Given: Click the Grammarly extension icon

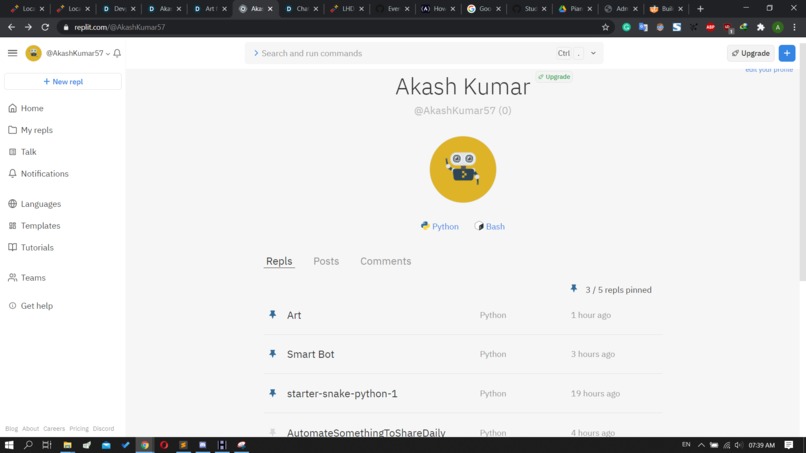Looking at the screenshot, I should [626, 27].
